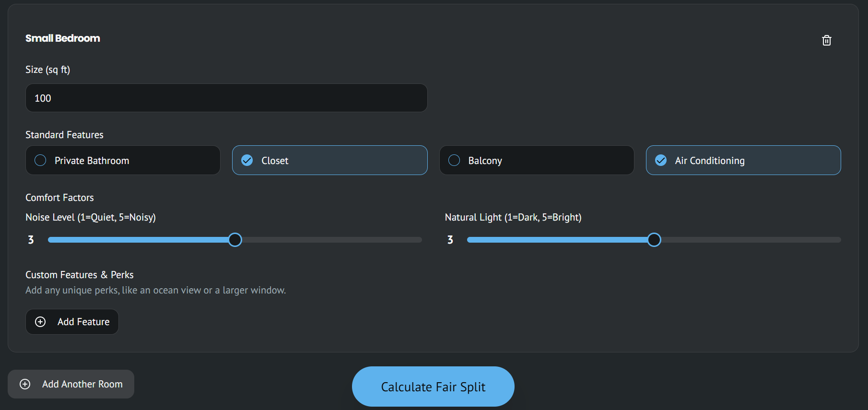Image resolution: width=868 pixels, height=410 pixels.
Task: Click the Add Feature button label
Action: pos(83,322)
